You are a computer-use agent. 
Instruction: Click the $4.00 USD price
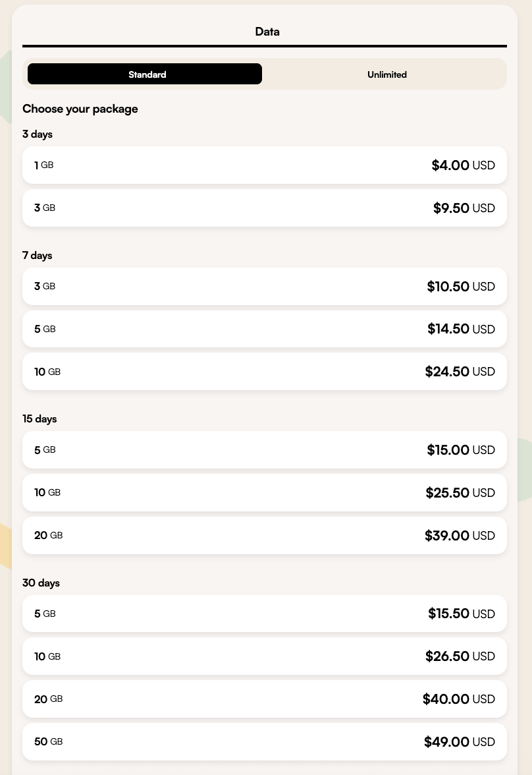[x=464, y=165]
